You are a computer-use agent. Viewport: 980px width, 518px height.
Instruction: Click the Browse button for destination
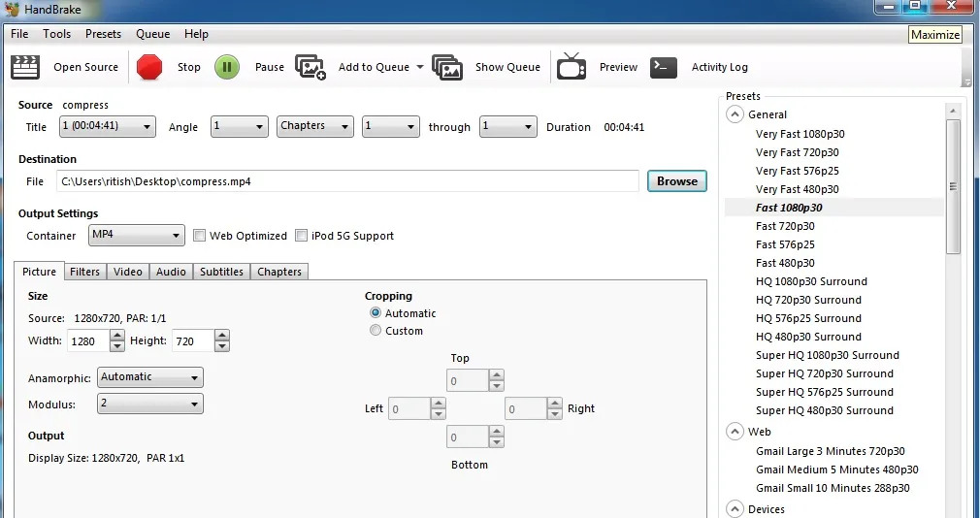point(677,181)
